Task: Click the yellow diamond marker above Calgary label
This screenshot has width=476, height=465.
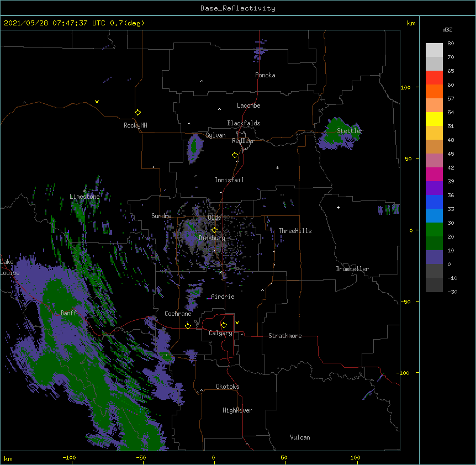Action: pyautogui.click(x=224, y=325)
